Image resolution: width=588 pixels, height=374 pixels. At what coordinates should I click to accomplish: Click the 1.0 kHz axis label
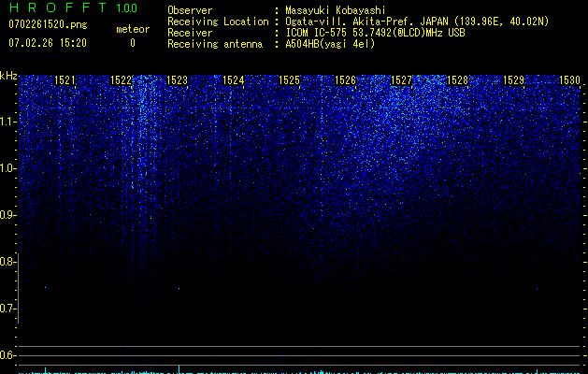(7, 168)
